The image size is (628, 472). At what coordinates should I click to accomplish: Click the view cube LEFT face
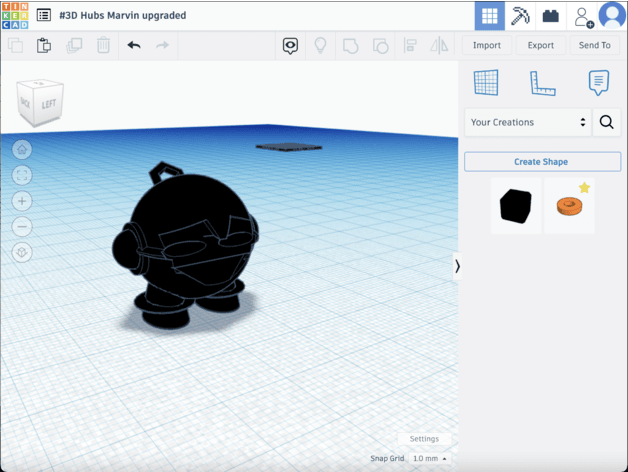pyautogui.click(x=48, y=104)
